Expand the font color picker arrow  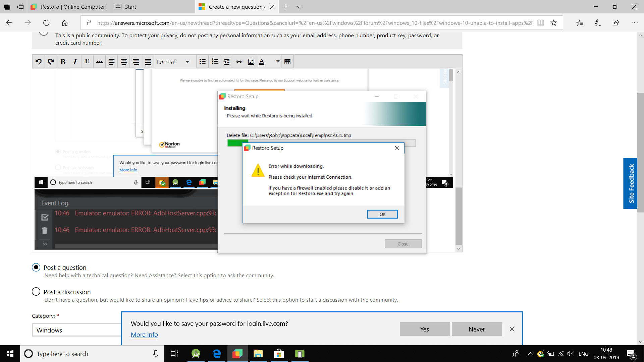(278, 61)
